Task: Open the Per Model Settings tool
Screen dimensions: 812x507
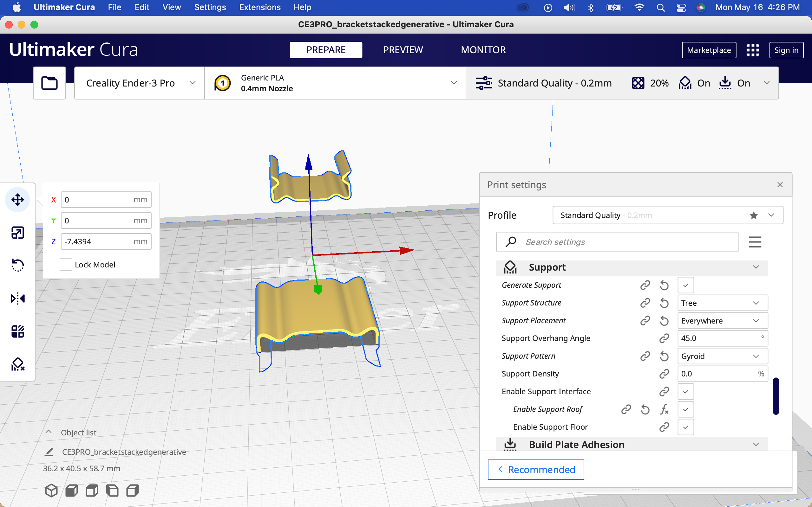Action: point(17,331)
